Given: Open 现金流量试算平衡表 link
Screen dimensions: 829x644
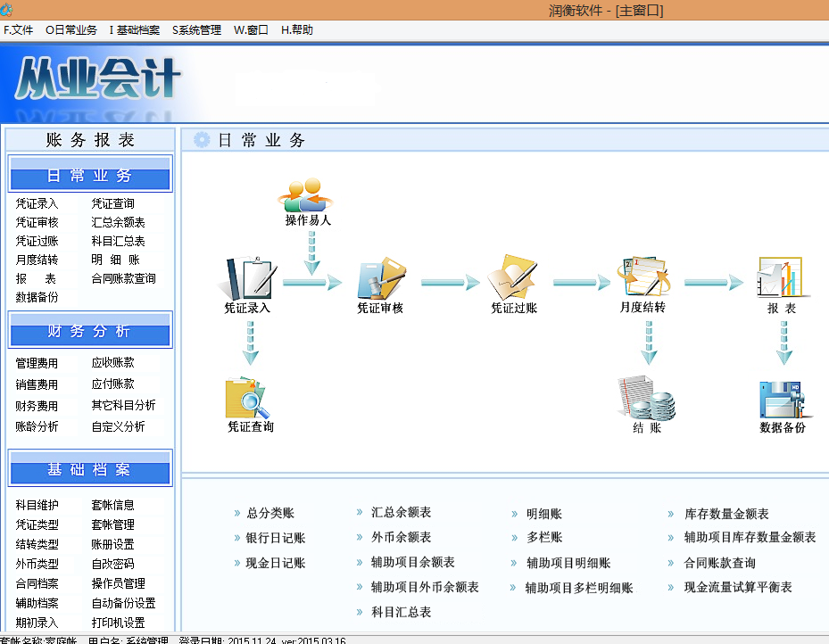Looking at the screenshot, I should point(738,587).
